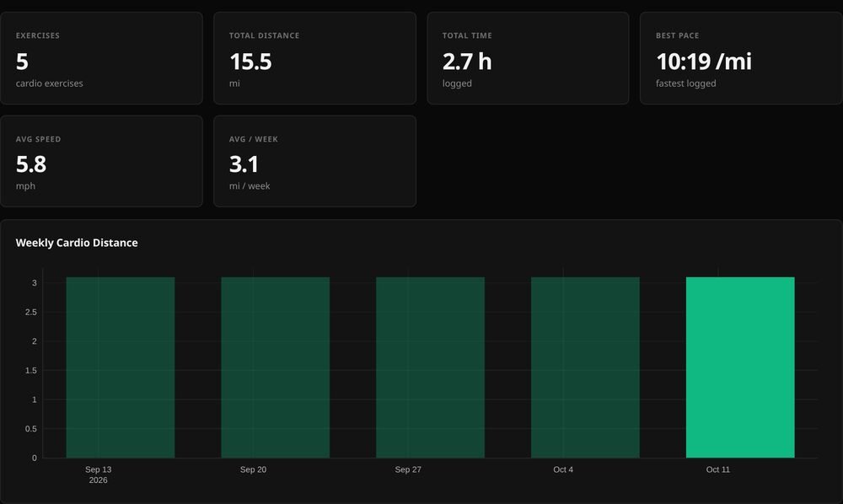Screen dimensions: 843x504
Task: Select the Avg Speed 5.8 mph card
Action: (x=102, y=161)
